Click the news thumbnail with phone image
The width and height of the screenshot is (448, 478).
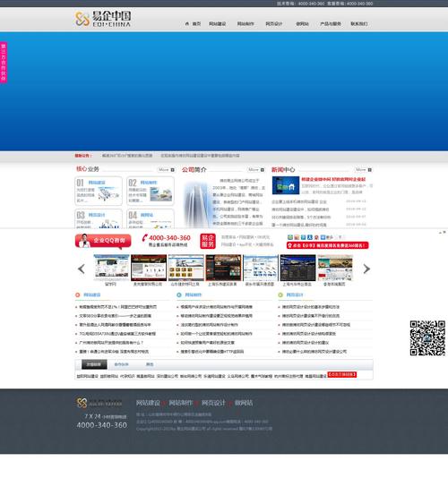point(286,185)
